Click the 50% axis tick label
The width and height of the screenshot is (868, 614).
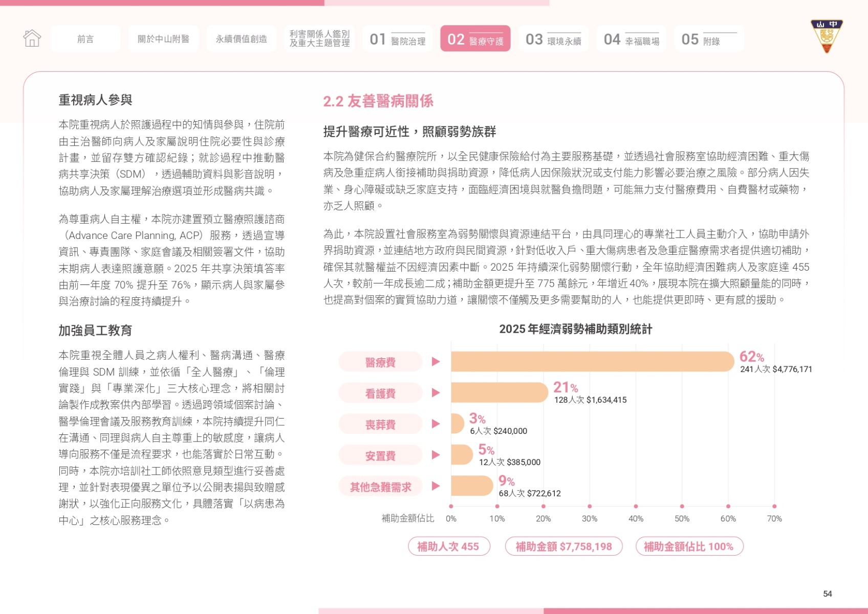[x=682, y=518]
